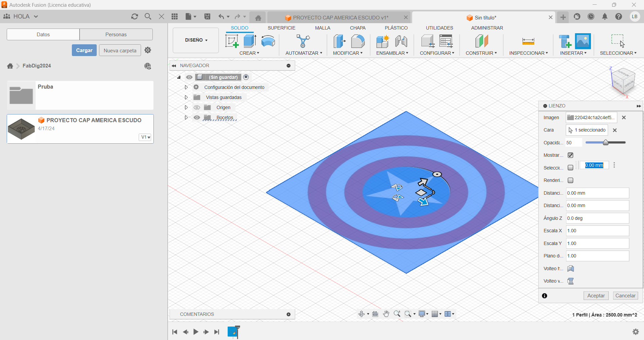The width and height of the screenshot is (644, 340).
Task: Click the Cargar button
Action: 84,50
